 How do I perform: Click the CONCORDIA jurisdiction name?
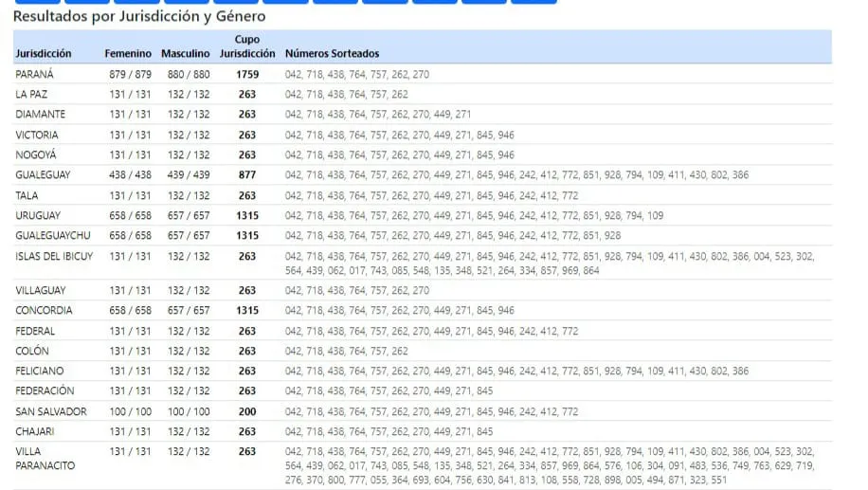(x=42, y=311)
